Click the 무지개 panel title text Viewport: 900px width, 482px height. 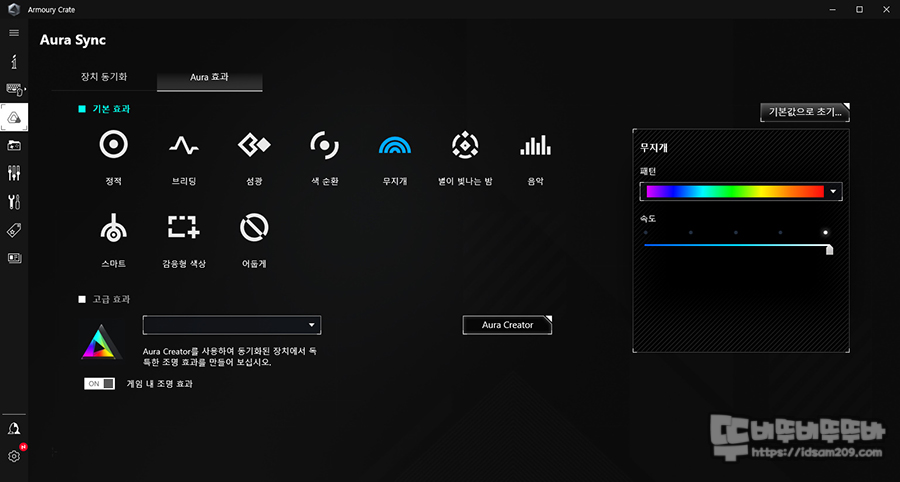click(654, 147)
